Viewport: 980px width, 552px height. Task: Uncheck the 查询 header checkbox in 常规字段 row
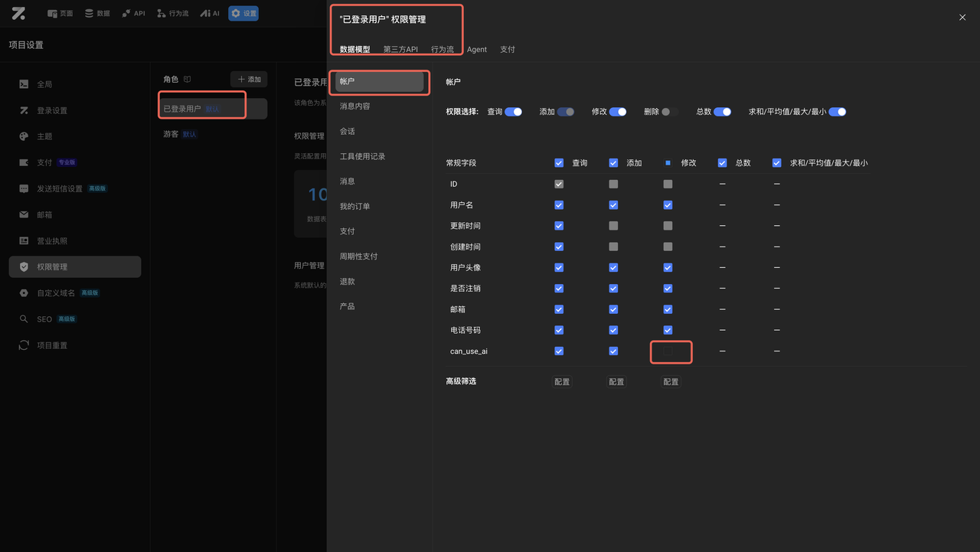tap(559, 163)
